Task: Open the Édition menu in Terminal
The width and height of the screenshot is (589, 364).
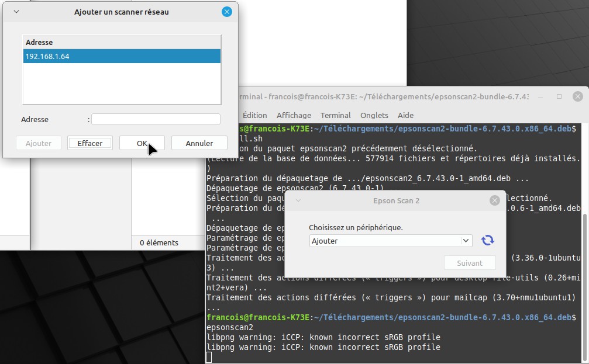Action: point(254,115)
